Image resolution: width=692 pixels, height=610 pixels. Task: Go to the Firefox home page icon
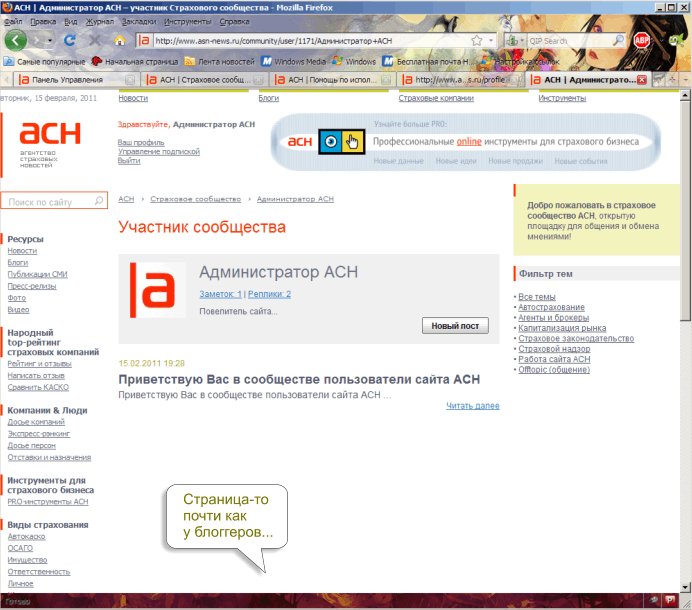(x=120, y=41)
